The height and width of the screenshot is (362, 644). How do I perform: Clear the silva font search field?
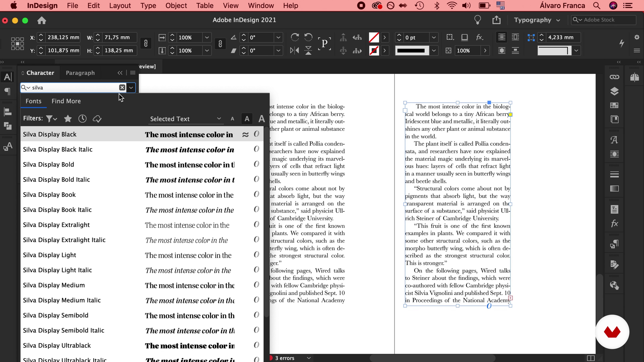pyautogui.click(x=122, y=87)
